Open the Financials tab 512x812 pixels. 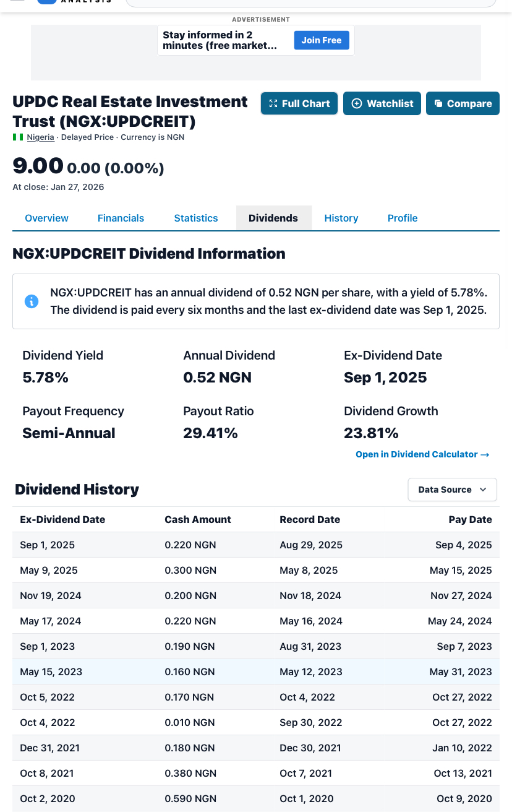121,218
